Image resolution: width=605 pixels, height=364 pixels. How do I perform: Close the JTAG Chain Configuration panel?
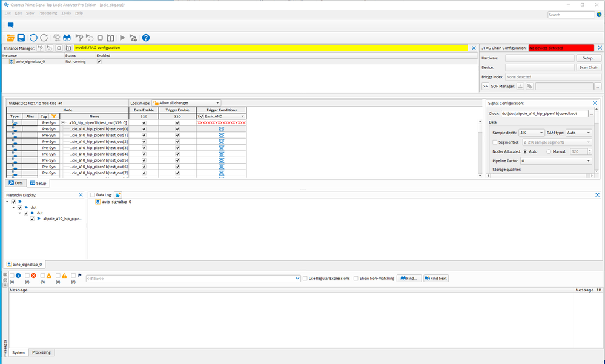coord(600,48)
